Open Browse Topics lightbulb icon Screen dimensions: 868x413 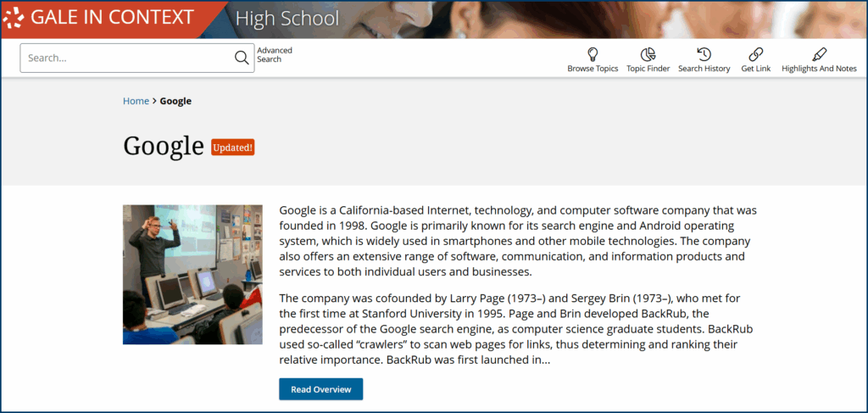click(x=593, y=54)
